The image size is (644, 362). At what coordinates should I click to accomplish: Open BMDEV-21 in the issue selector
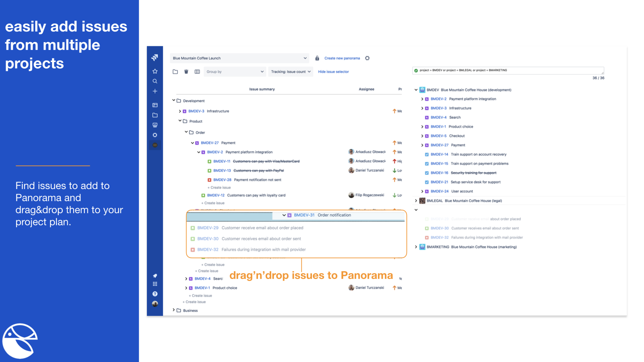pyautogui.click(x=439, y=182)
